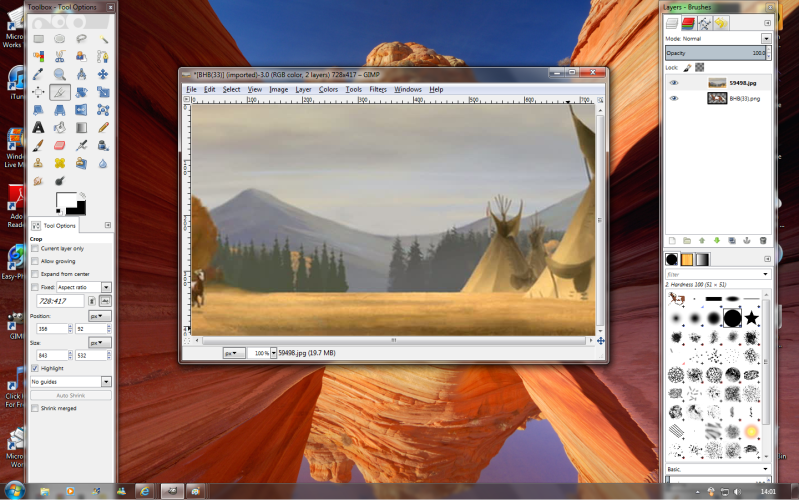
Task: Open the Aspect ratio dropdown
Action: (106, 287)
